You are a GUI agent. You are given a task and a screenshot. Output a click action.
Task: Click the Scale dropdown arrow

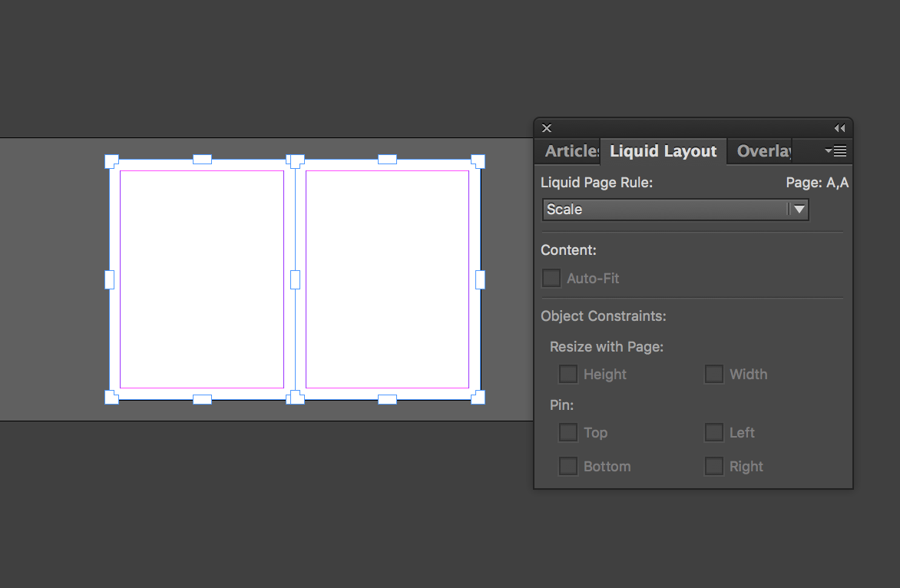point(799,210)
